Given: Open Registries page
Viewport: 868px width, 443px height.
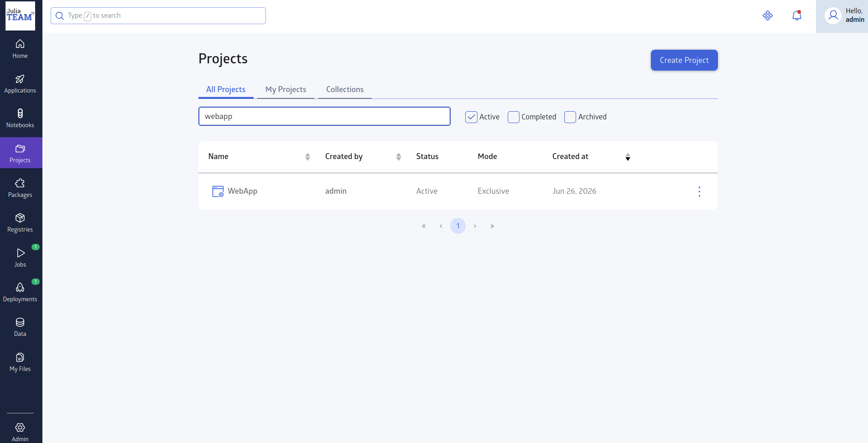Looking at the screenshot, I should (x=20, y=223).
